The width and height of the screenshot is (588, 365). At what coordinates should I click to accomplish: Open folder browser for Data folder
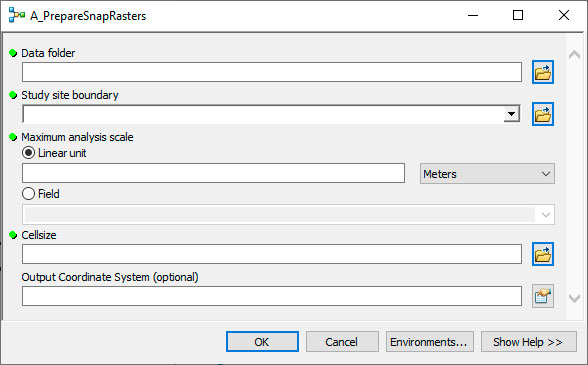pos(543,72)
